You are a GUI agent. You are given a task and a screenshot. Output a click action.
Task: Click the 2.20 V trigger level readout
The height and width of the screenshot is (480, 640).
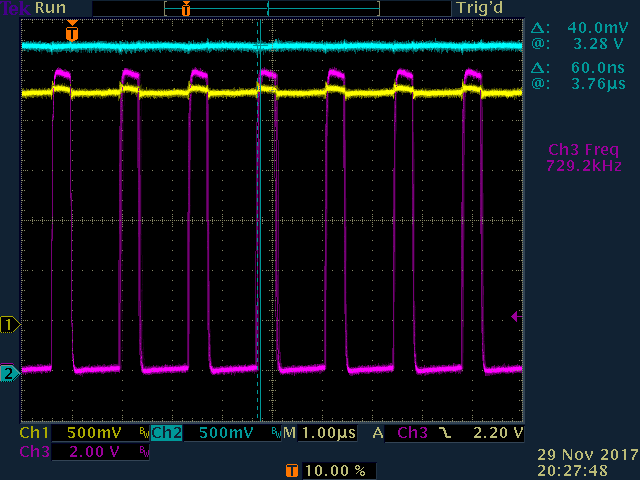(x=498, y=433)
